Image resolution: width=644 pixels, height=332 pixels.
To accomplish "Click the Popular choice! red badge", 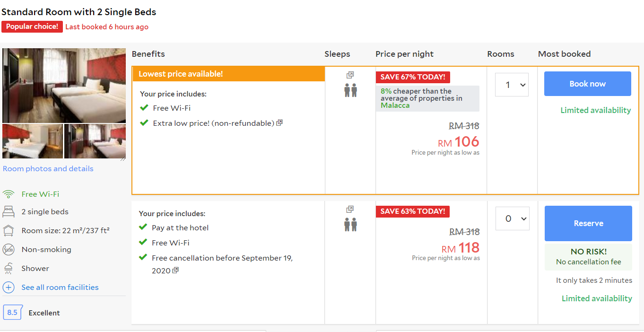I will (32, 26).
